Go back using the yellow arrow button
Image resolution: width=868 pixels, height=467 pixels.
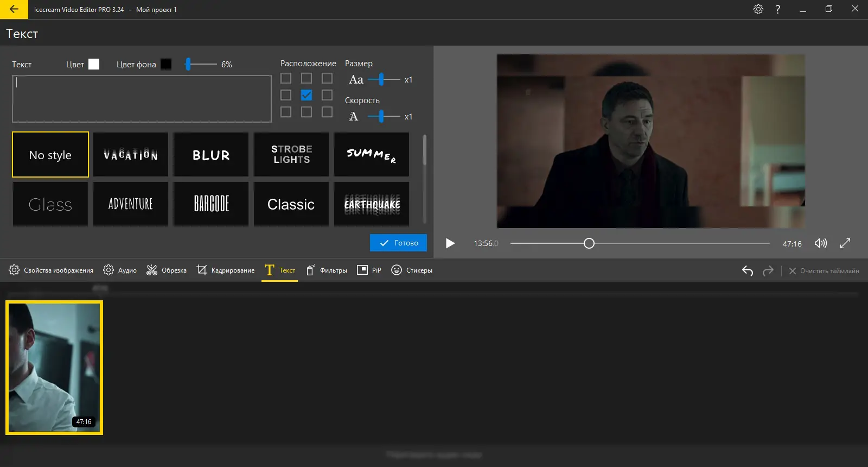14,9
